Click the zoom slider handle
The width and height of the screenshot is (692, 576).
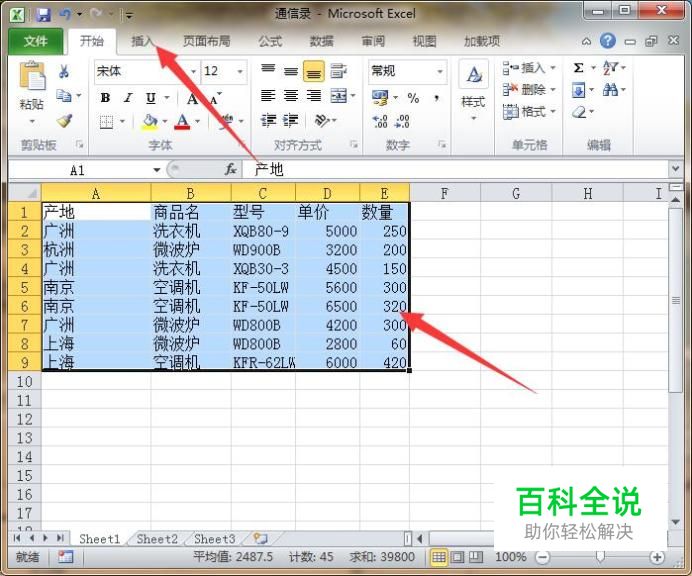[600, 557]
